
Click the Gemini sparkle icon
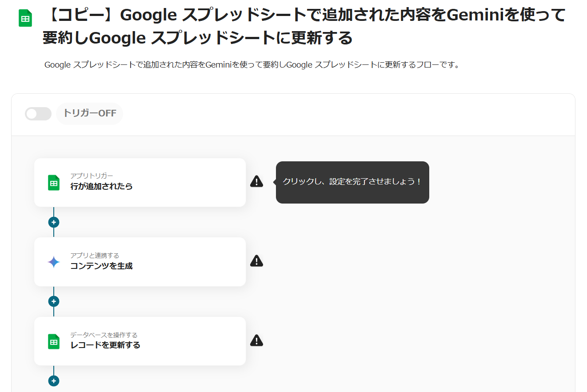pyautogui.click(x=54, y=262)
